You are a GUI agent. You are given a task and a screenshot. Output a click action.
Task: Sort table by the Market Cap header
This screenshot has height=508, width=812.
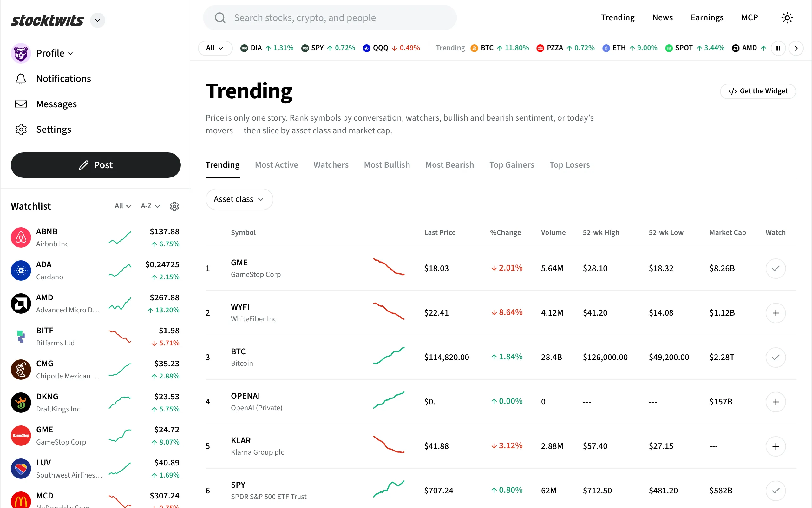pos(727,232)
